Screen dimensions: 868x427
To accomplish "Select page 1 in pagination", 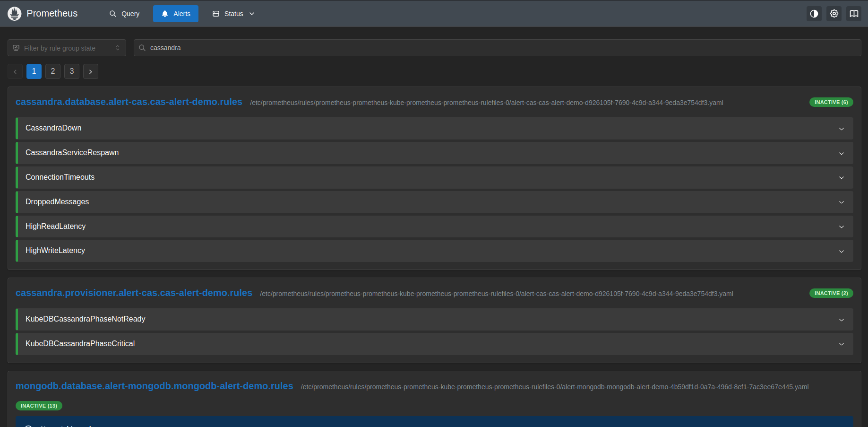I will (34, 71).
